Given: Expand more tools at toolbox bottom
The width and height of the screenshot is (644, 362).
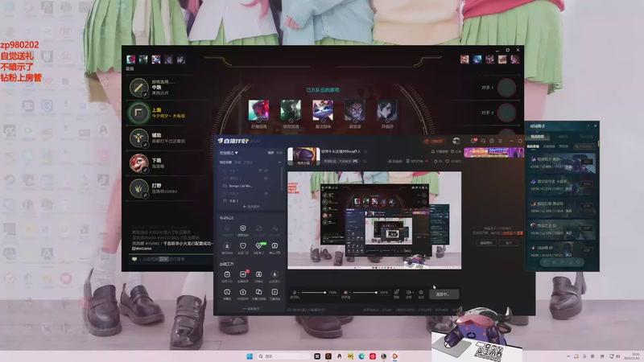Looking at the screenshot, I should point(251,308).
